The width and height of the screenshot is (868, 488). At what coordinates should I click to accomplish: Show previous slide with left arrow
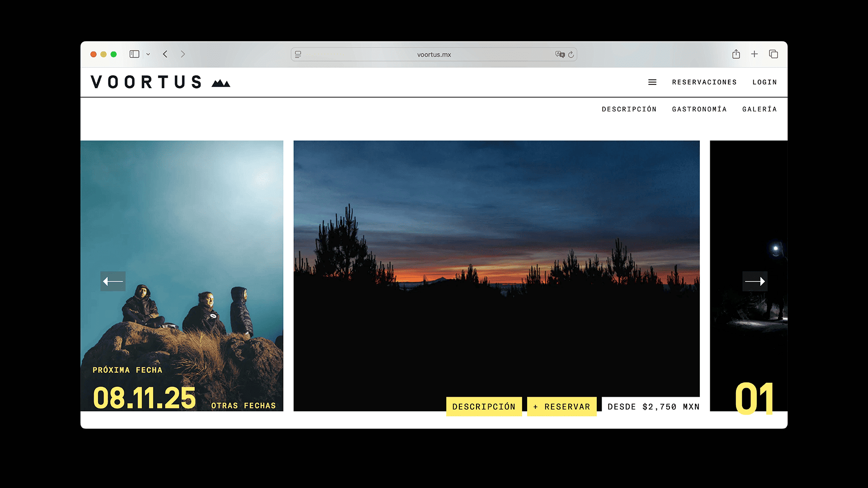(113, 282)
